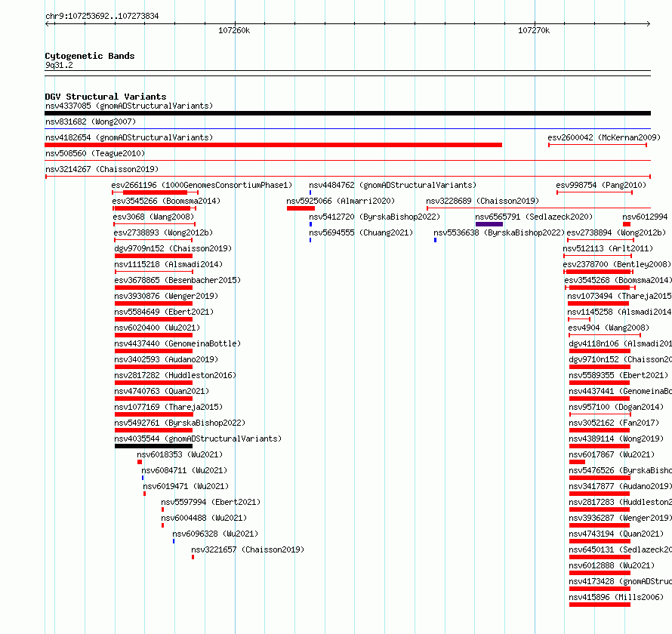
Task: Click esv2661196 (1000GenomesConsortiumPhase1) label
Action: click(x=202, y=185)
